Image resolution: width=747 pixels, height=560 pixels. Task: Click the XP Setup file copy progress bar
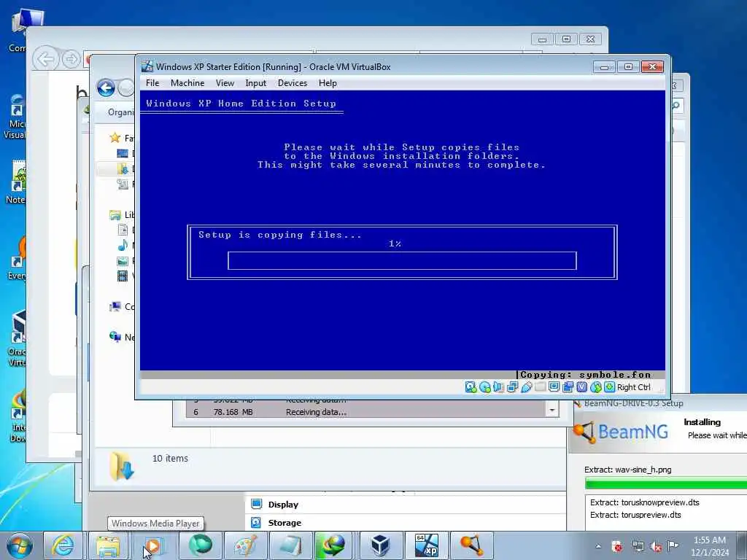pyautogui.click(x=402, y=261)
